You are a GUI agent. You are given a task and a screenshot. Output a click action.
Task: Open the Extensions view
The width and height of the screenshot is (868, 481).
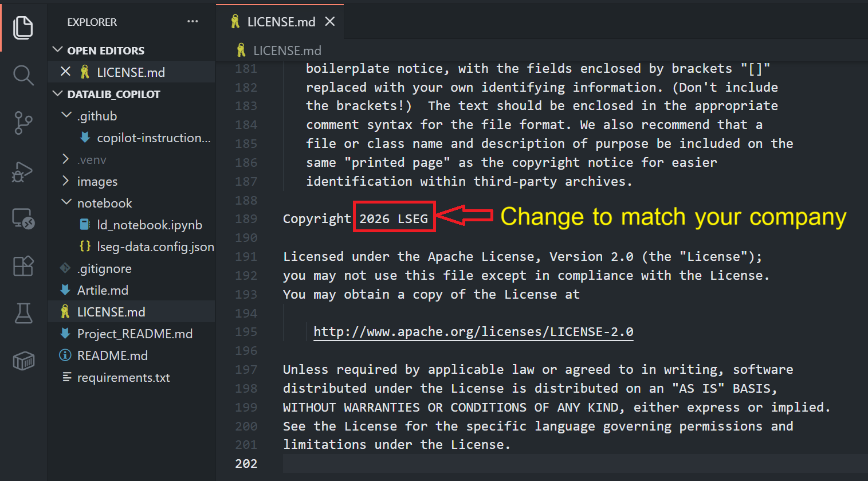point(23,266)
